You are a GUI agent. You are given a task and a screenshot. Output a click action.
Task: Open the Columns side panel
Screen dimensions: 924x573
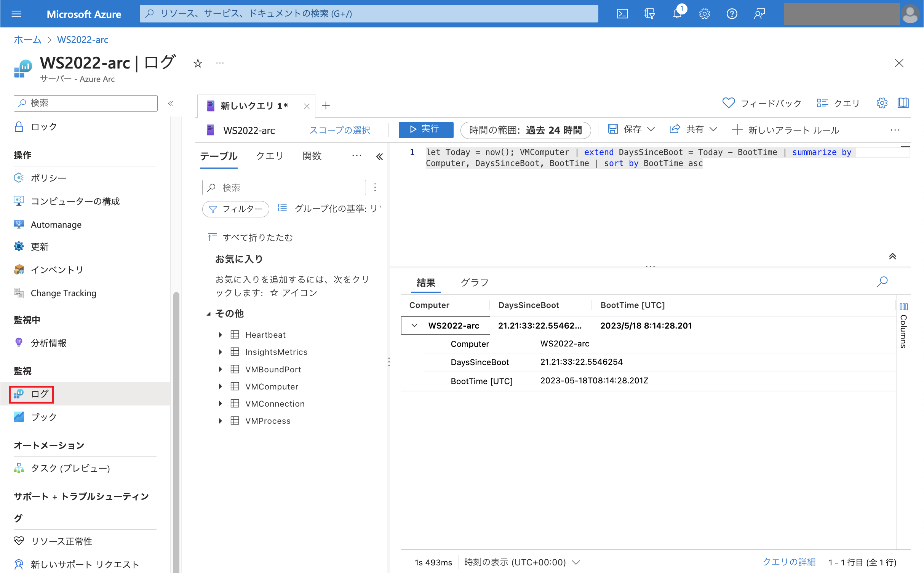pyautogui.click(x=903, y=325)
